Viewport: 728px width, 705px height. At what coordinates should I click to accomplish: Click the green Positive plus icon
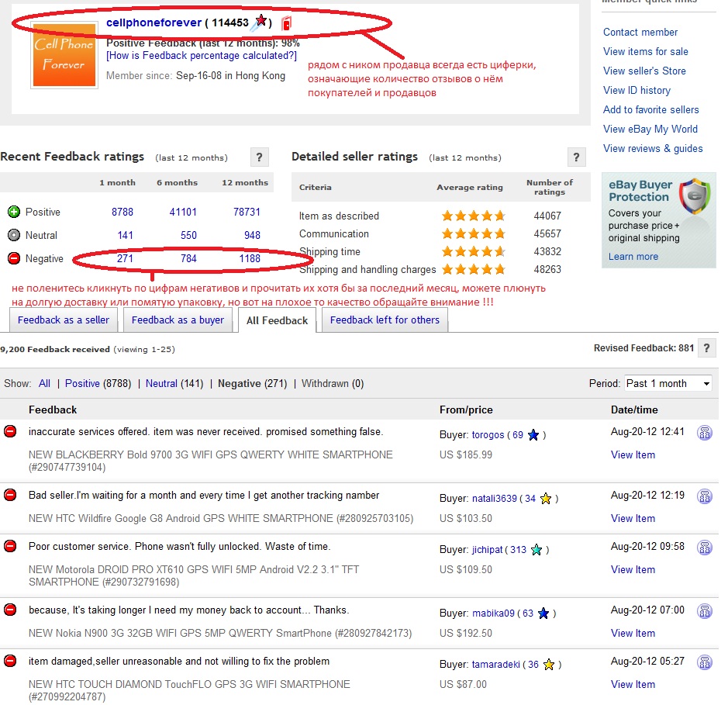[14, 213]
